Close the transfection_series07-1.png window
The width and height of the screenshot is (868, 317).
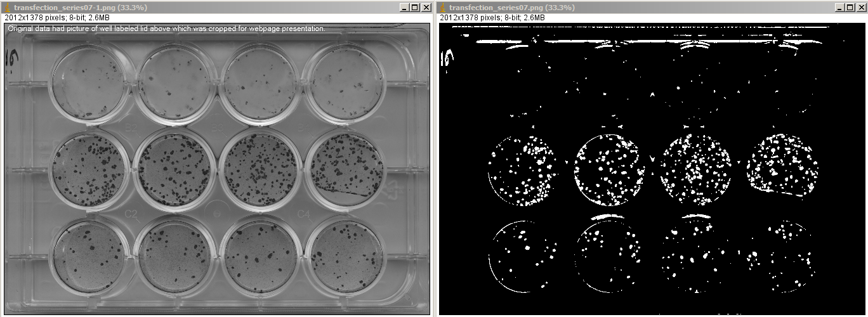pyautogui.click(x=425, y=7)
